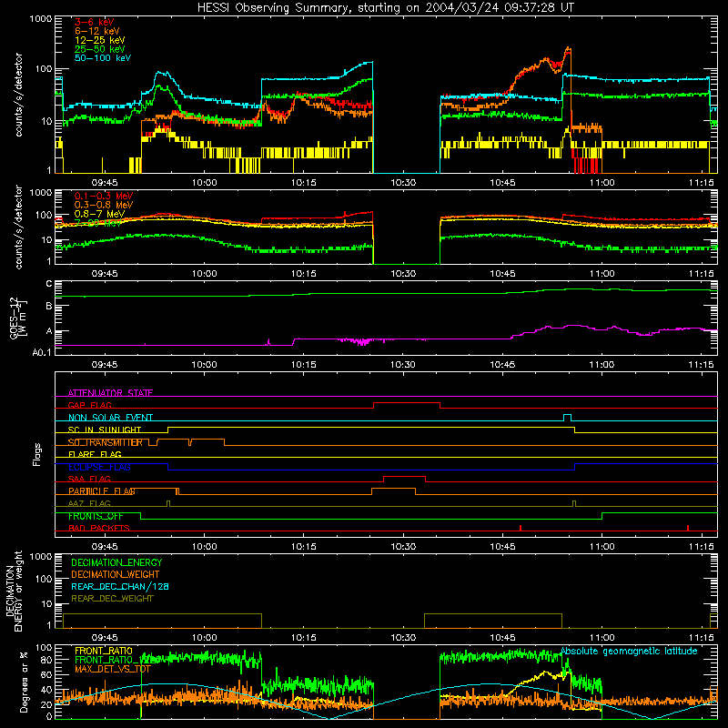Select the SC_IN_SUNLIGHT flag label

(105, 430)
